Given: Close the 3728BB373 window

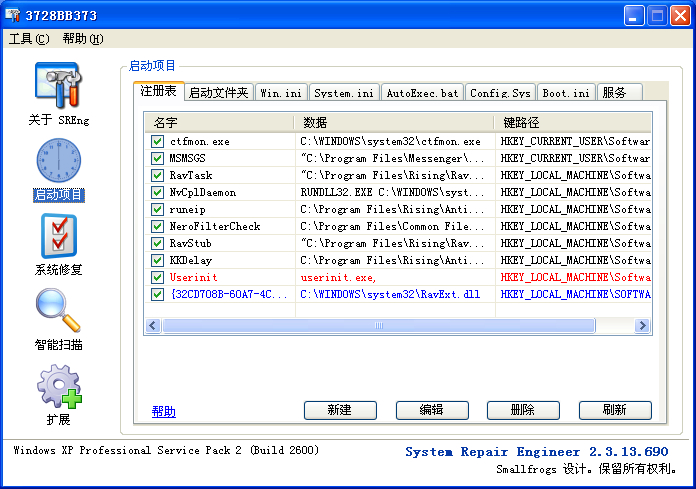Looking at the screenshot, I should pos(680,16).
